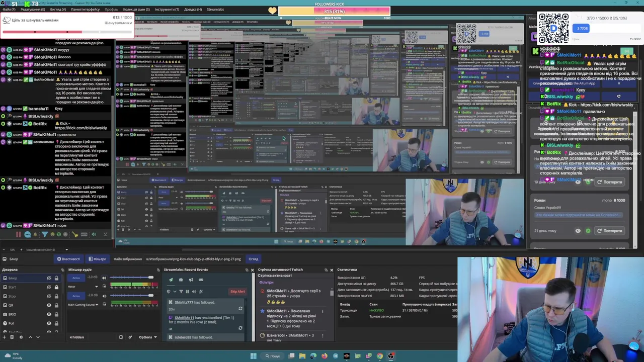Toggle lock on Блюр source
Screen dimensions: 644x362
tap(56, 278)
